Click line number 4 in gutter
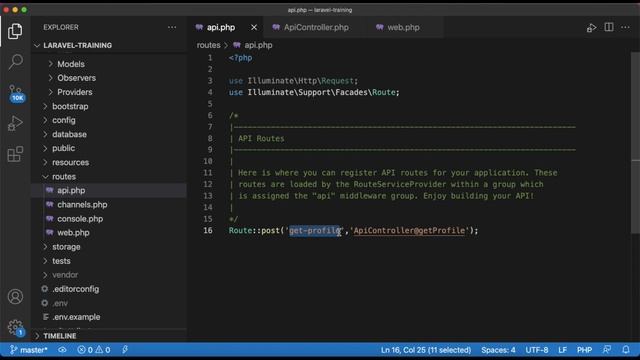 click(210, 92)
